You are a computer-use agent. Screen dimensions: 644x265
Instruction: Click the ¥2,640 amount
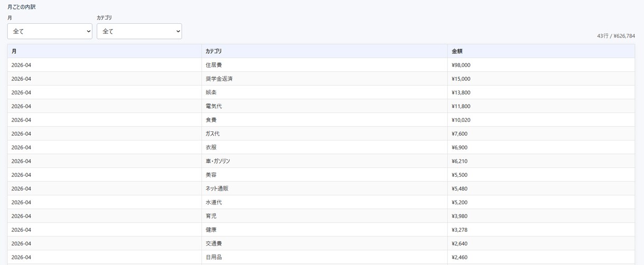point(459,243)
